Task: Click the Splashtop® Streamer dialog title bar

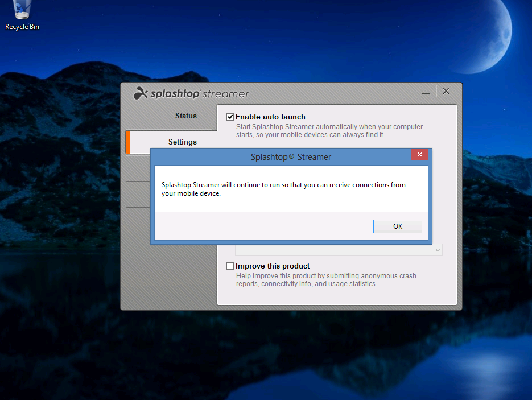Action: (290, 156)
